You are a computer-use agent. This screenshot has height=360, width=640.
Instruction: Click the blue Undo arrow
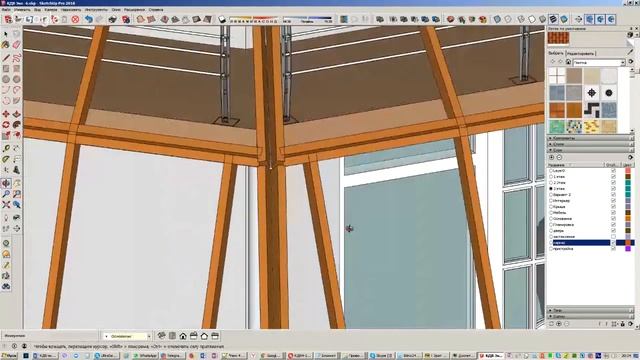(x=89, y=19)
